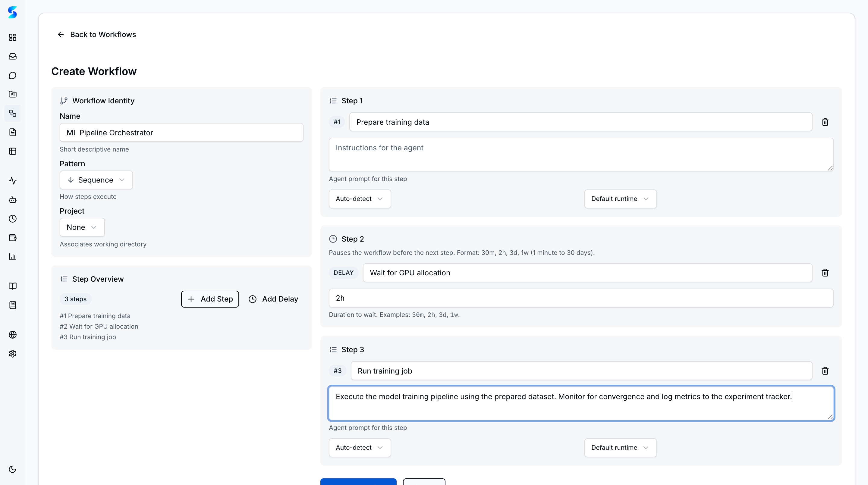Viewport: 868px width, 485px height.
Task: Open the documentation book icon
Action: tap(12, 286)
